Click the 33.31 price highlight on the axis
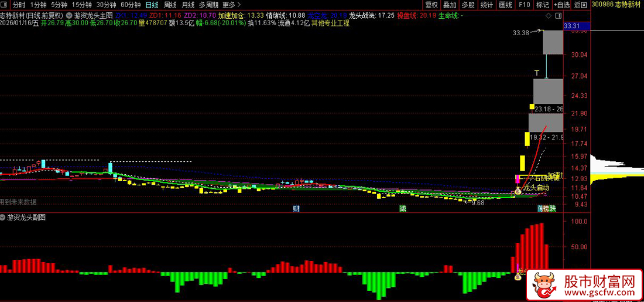The width and height of the screenshot is (644, 302). [x=576, y=26]
